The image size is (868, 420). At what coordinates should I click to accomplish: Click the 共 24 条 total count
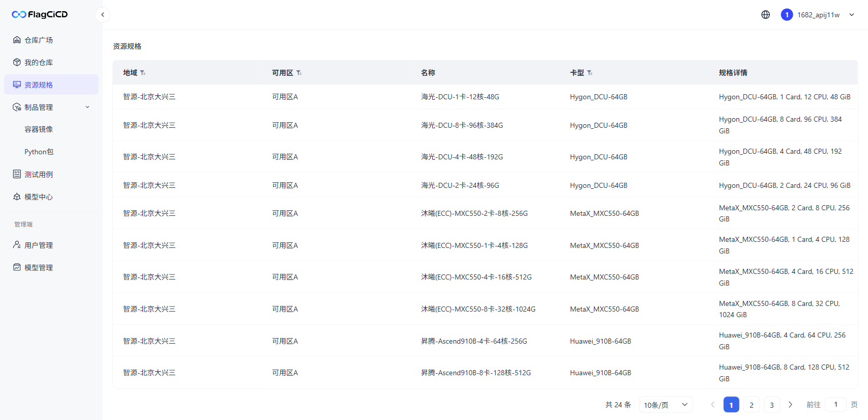tap(618, 405)
